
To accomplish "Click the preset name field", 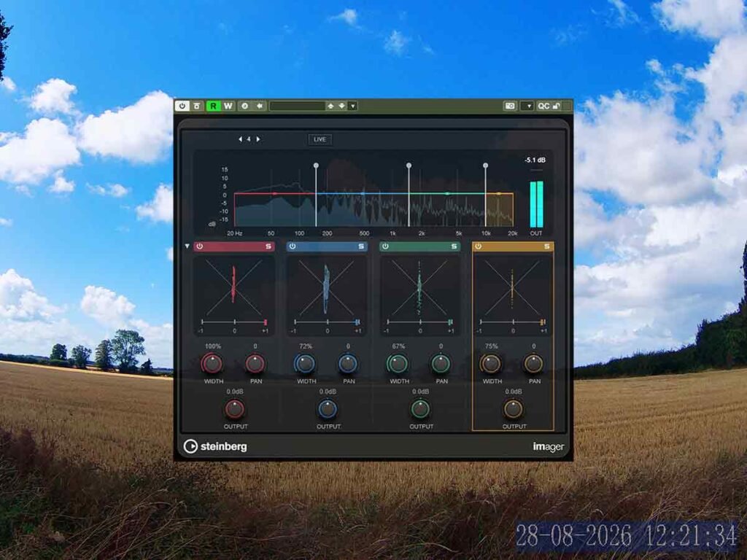I will click(297, 106).
